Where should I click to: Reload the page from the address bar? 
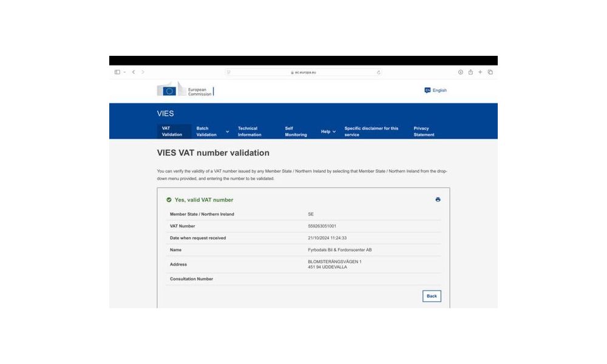click(379, 72)
